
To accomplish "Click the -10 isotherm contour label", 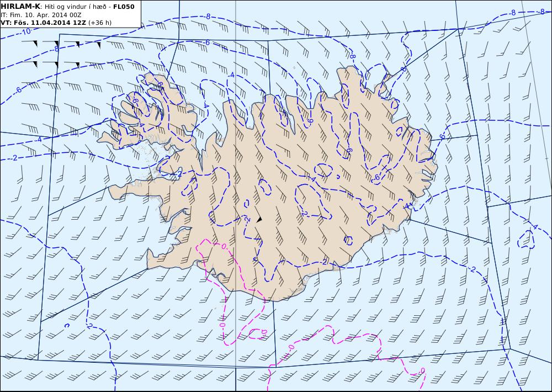I will click(25, 31).
